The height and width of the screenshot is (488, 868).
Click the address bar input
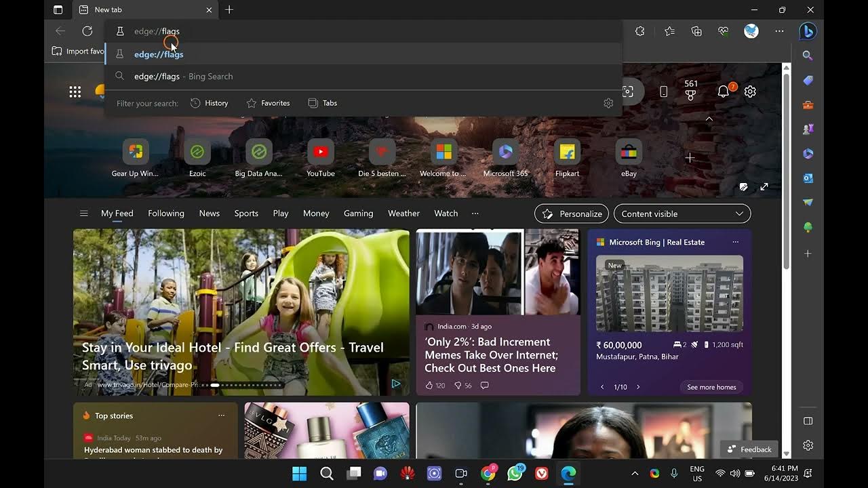tap(363, 31)
